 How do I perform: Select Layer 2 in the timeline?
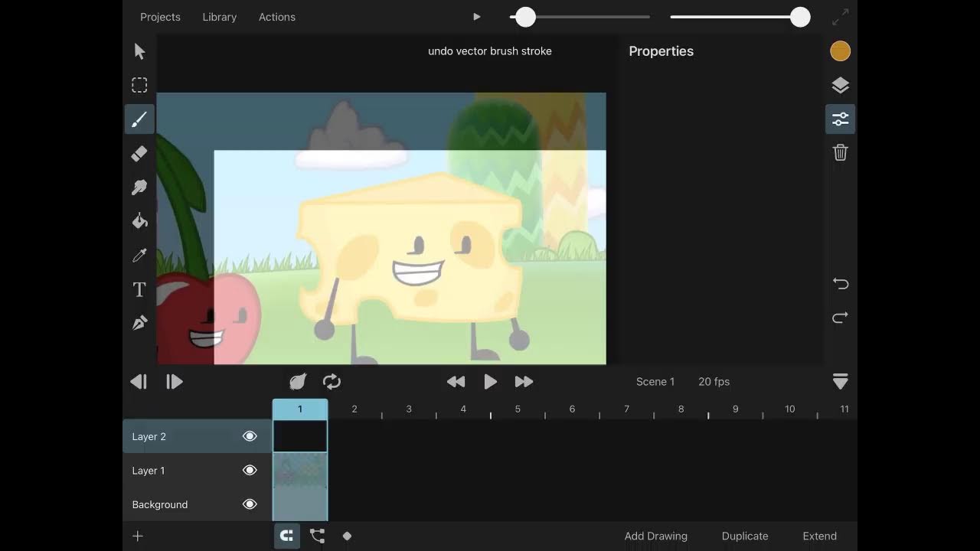198,436
